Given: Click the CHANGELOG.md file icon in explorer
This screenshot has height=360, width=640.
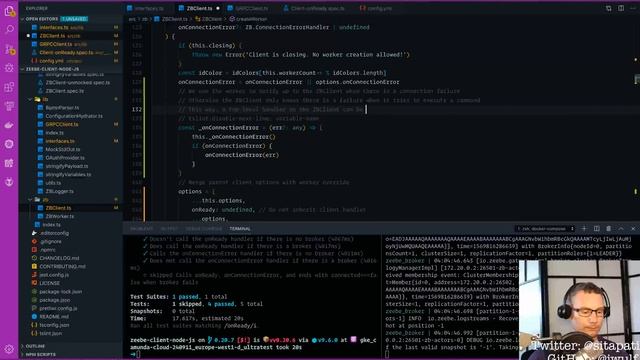Looking at the screenshot, I should coord(34,258).
